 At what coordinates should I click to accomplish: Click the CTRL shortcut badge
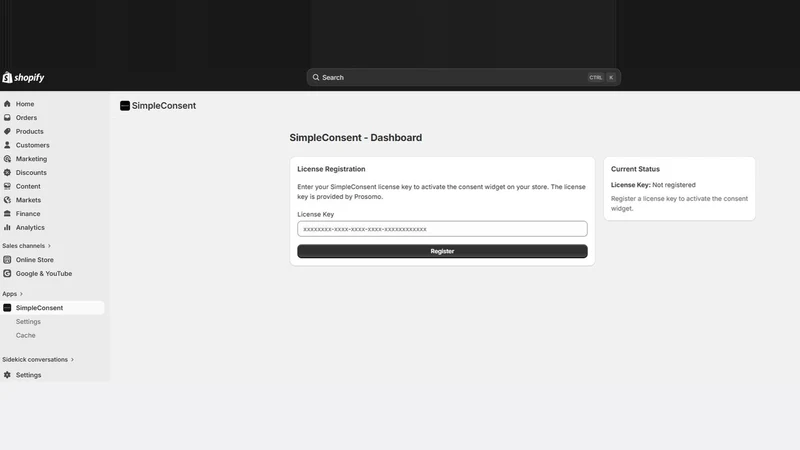click(595, 78)
